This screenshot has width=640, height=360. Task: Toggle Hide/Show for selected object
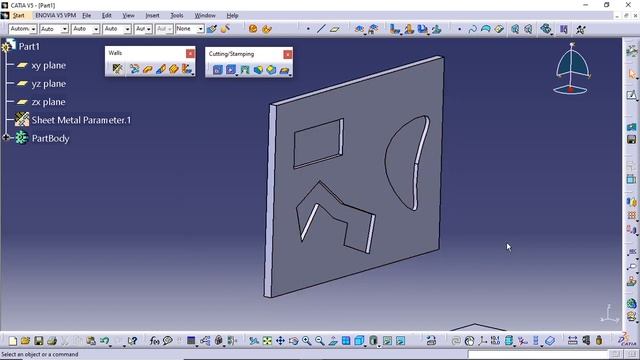click(x=387, y=340)
